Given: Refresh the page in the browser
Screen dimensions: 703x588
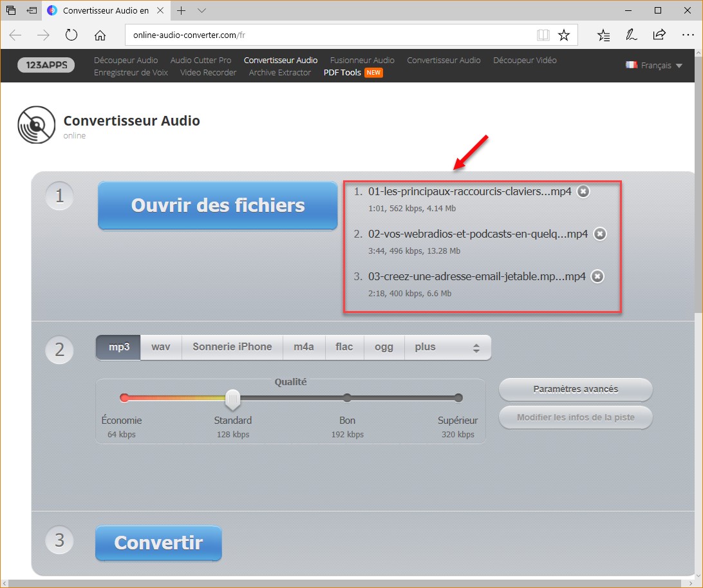Looking at the screenshot, I should click(x=71, y=35).
